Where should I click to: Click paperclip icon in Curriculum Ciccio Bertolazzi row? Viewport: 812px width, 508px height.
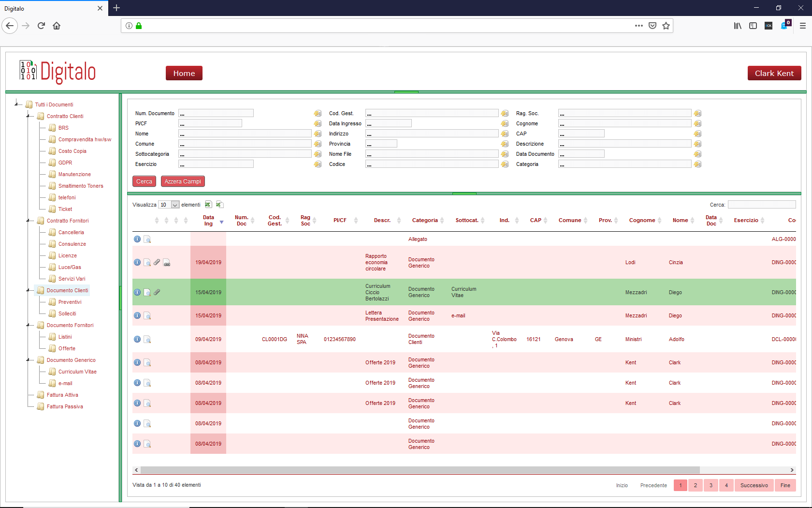pos(157,292)
